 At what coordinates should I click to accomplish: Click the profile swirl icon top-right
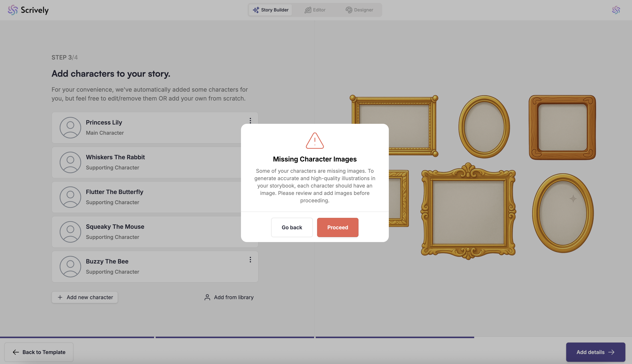(x=616, y=10)
